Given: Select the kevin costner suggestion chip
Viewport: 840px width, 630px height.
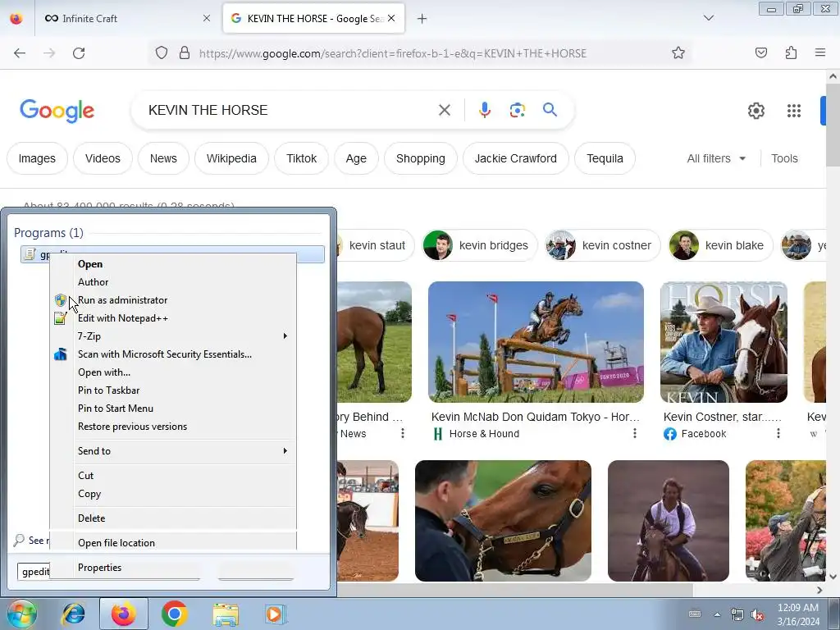Looking at the screenshot, I should pyautogui.click(x=603, y=245).
